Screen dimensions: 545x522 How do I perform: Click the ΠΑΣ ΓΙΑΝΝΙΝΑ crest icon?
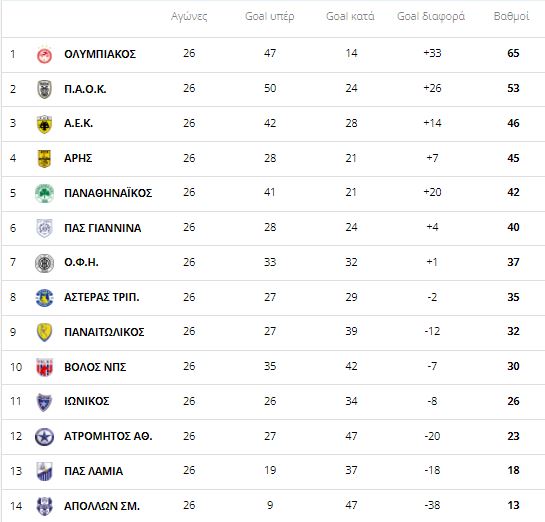coord(44,228)
